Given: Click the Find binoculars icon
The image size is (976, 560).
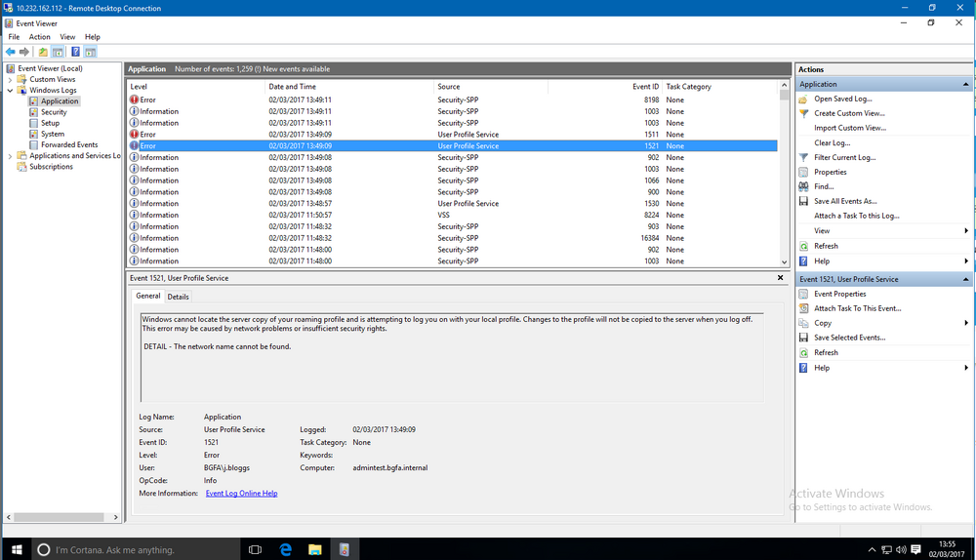Looking at the screenshot, I should pyautogui.click(x=803, y=186).
